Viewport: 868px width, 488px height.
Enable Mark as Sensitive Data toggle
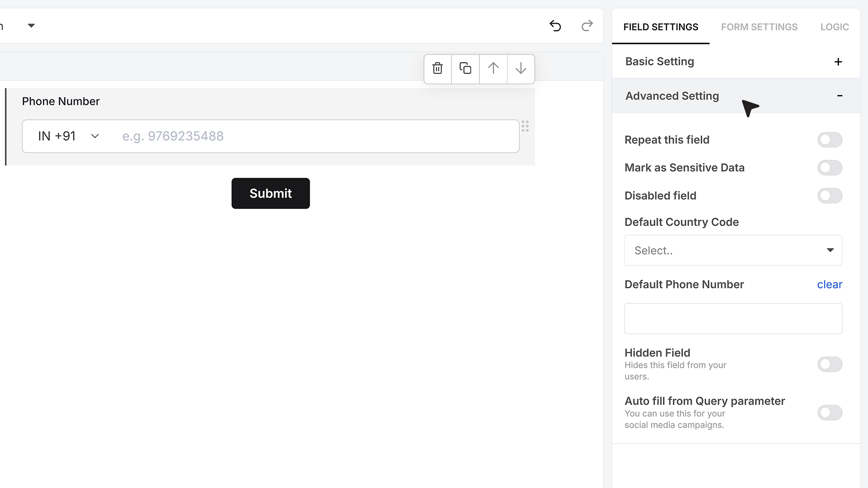(x=830, y=168)
